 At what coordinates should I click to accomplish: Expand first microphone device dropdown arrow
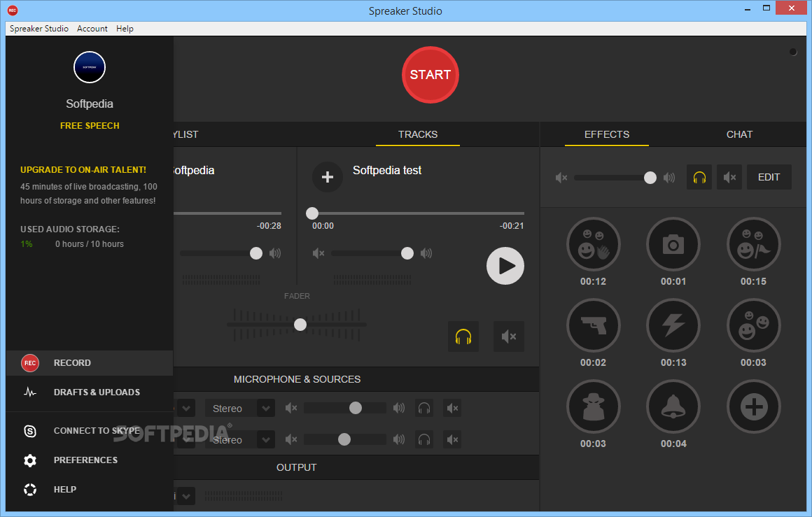tap(186, 409)
